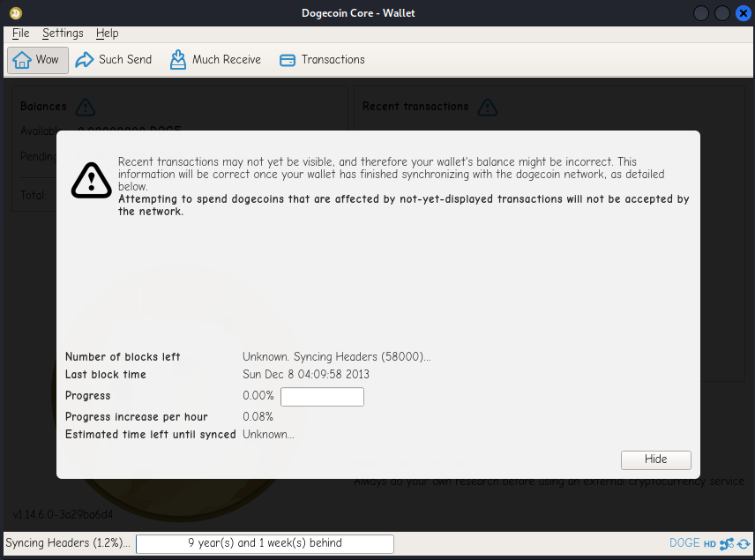755x560 pixels.
Task: Open the Transactions tab
Action: 322,60
